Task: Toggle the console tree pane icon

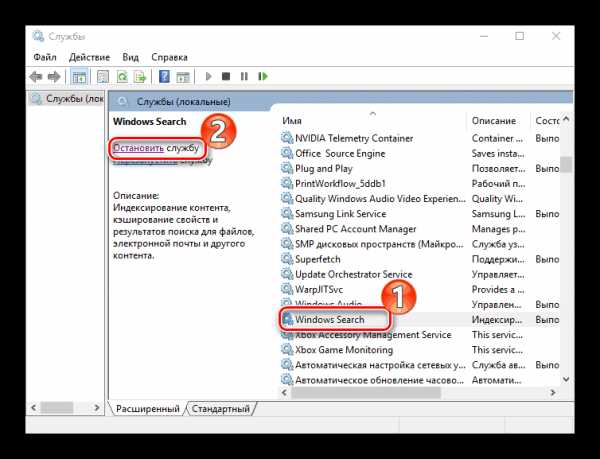Action: point(79,77)
